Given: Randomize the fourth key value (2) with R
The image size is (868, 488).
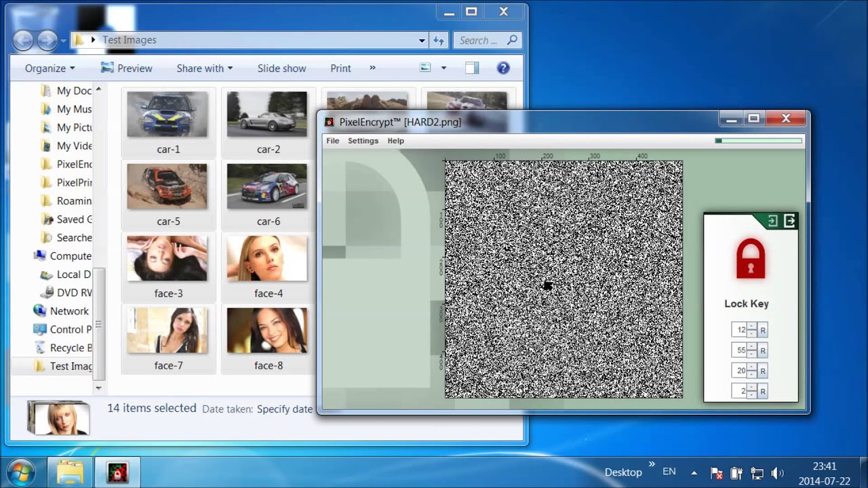Looking at the screenshot, I should click(x=763, y=391).
